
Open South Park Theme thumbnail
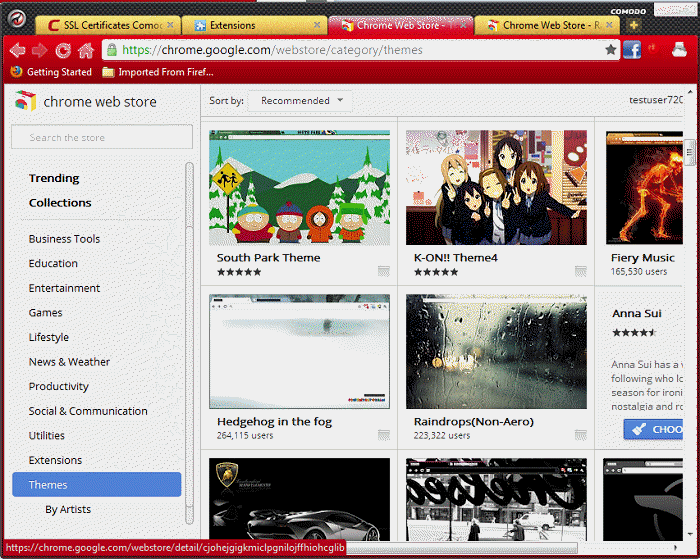tap(300, 188)
